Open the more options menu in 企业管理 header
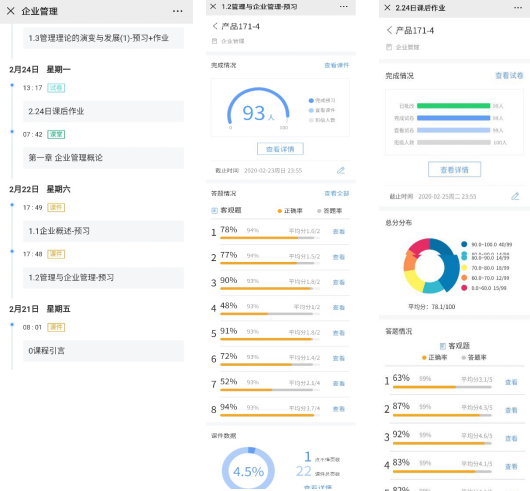This screenshot has width=530, height=491. pyautogui.click(x=177, y=11)
